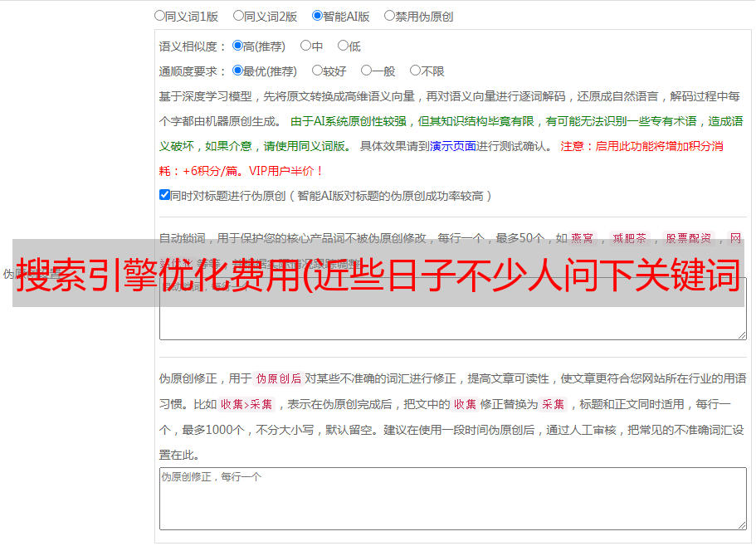Set 通顺度要求 to 较好

(317, 71)
